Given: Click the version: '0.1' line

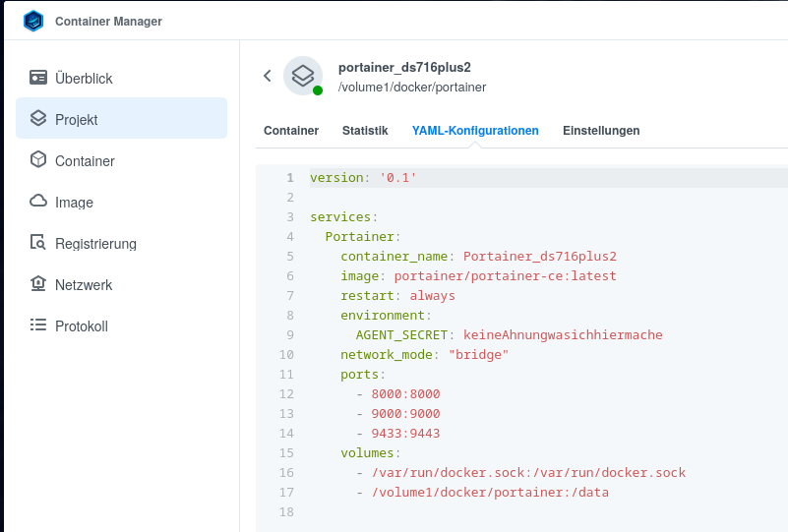Looking at the screenshot, I should (x=363, y=177).
